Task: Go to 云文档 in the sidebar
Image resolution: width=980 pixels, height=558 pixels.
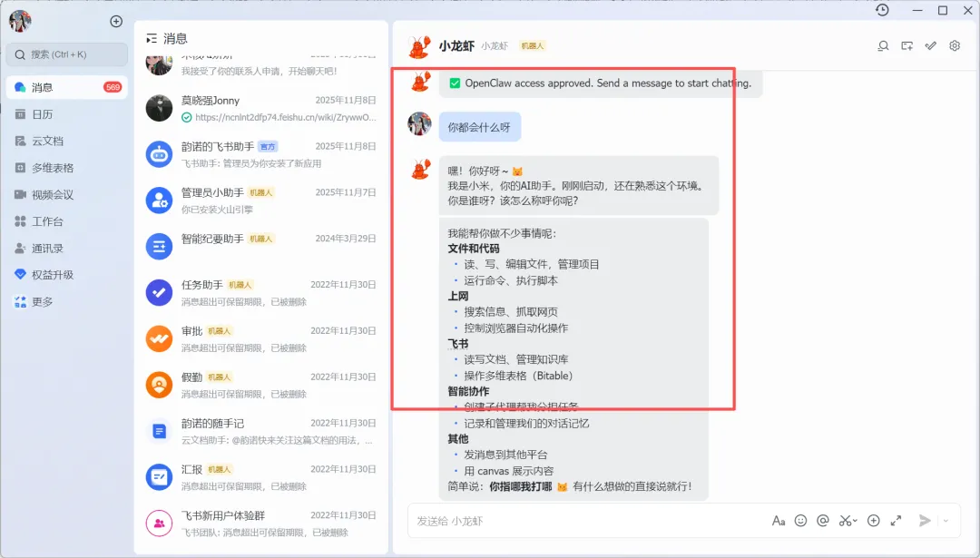Action: (67, 142)
